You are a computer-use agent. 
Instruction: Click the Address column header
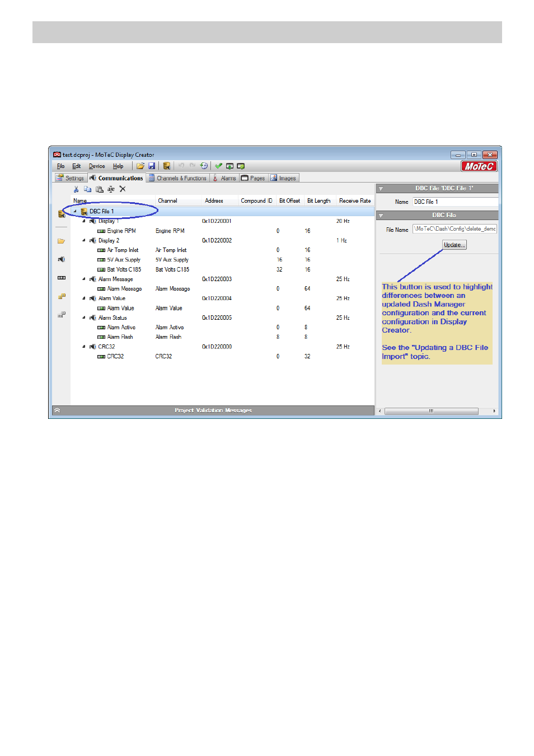[219, 200]
